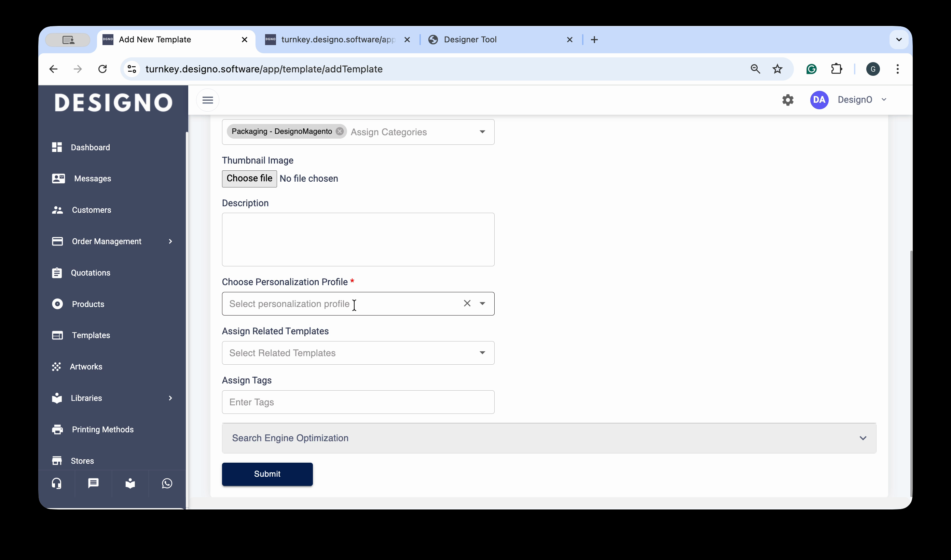This screenshot has width=951, height=560.
Task: Bookmark this page with star icon
Action: coord(777,69)
